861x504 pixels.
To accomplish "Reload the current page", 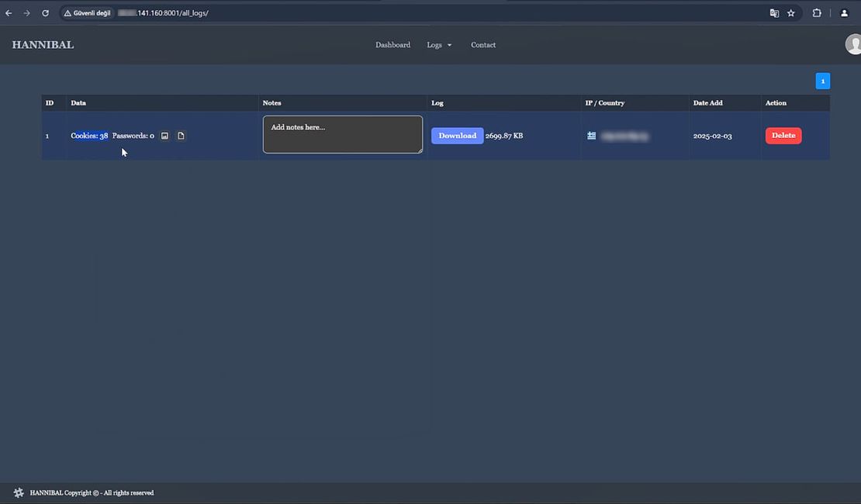I will (45, 13).
